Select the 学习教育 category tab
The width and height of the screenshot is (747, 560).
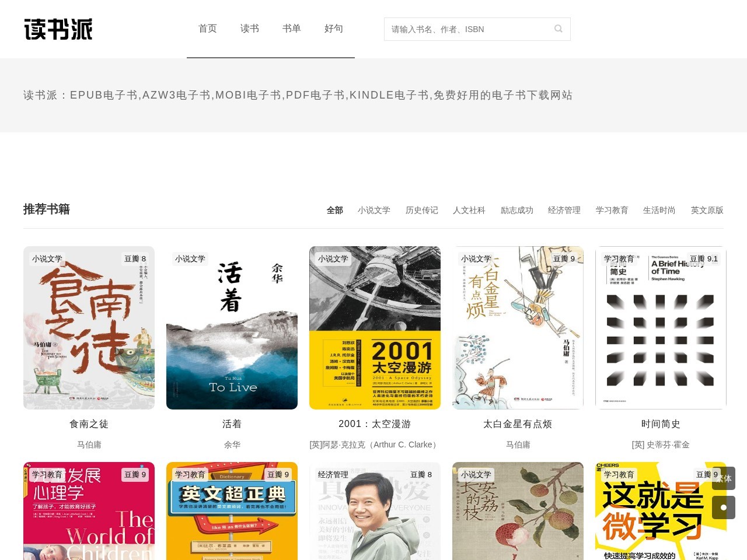coord(612,210)
